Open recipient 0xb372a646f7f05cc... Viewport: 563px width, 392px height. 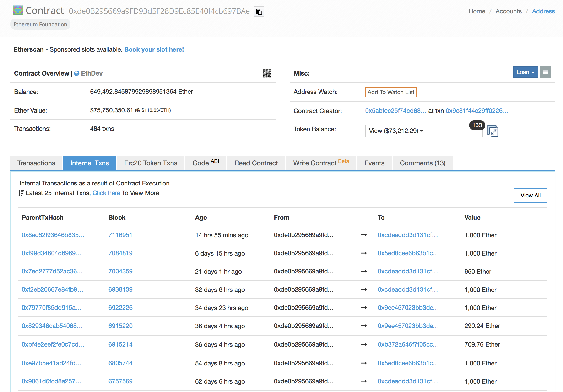pos(408,344)
